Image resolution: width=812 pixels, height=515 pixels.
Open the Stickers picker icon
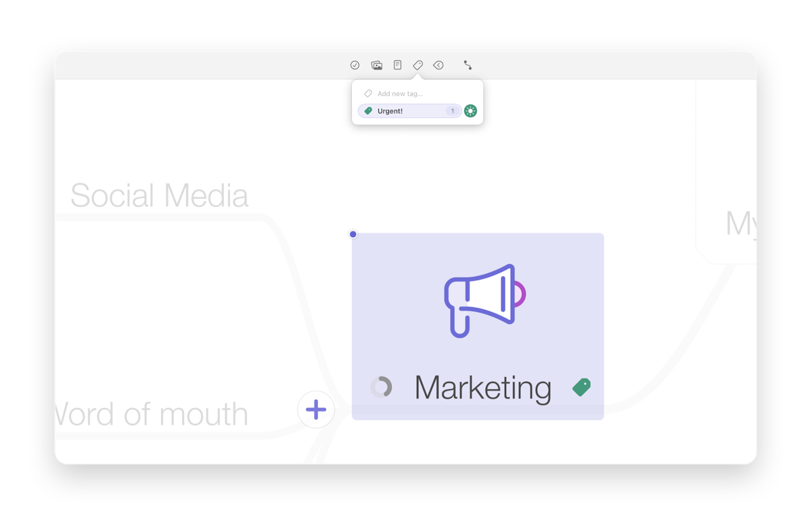376,65
